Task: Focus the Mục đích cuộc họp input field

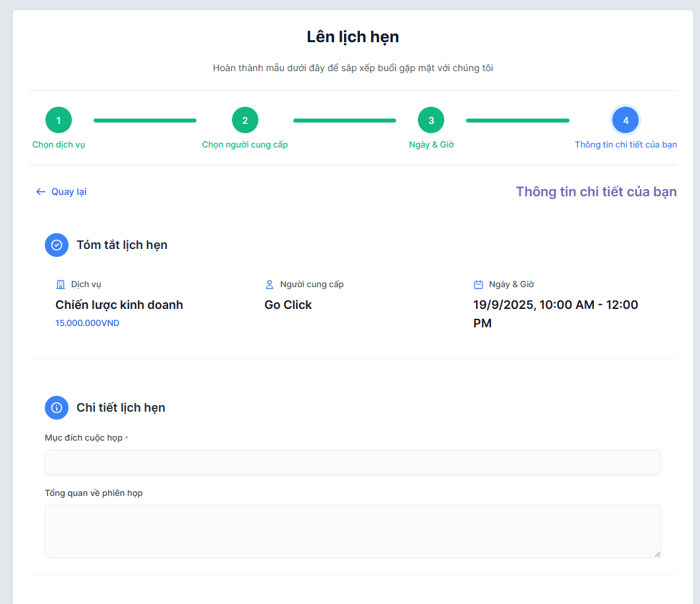Action: tap(353, 462)
